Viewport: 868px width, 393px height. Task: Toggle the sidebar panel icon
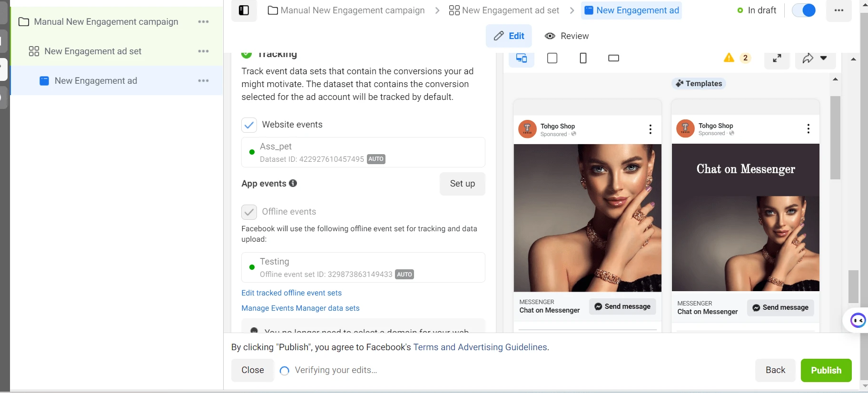tap(244, 10)
